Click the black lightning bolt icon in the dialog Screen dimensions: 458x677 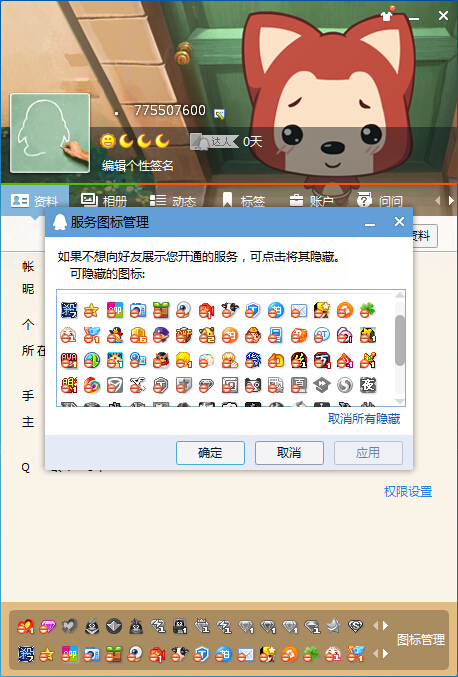299,360
